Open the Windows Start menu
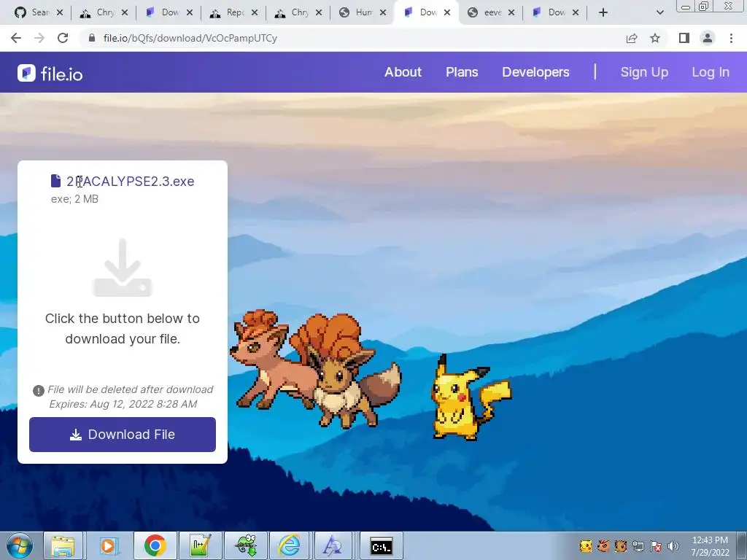Viewport: 747px width, 560px height. click(20, 545)
